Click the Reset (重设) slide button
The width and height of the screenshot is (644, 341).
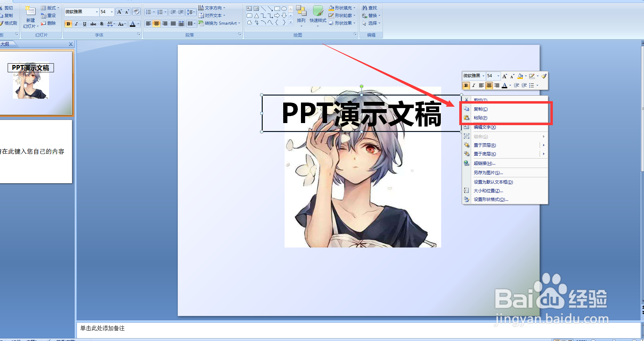tap(48, 16)
